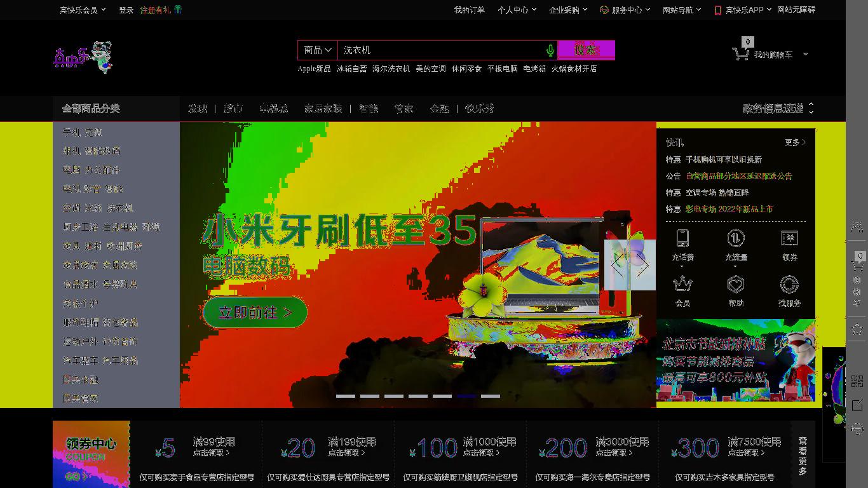Click hot search term 休闲零食
Image resolution: width=868 pixels, height=488 pixels.
[466, 69]
